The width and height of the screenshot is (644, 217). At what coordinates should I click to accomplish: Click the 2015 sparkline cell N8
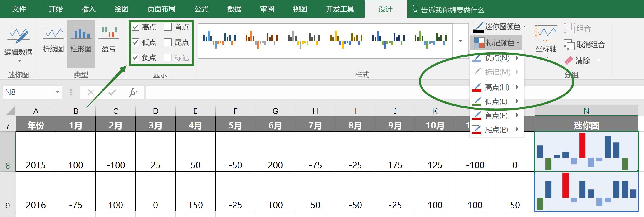coord(586,151)
